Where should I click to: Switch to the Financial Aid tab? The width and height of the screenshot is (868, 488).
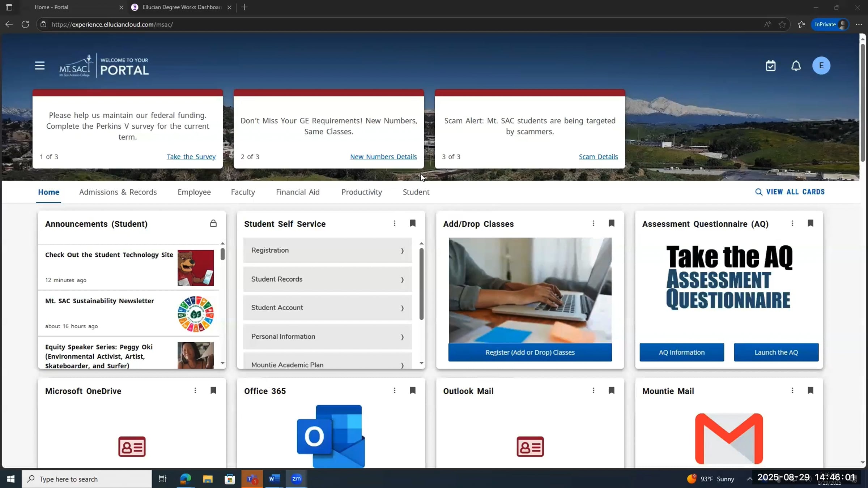(x=298, y=192)
